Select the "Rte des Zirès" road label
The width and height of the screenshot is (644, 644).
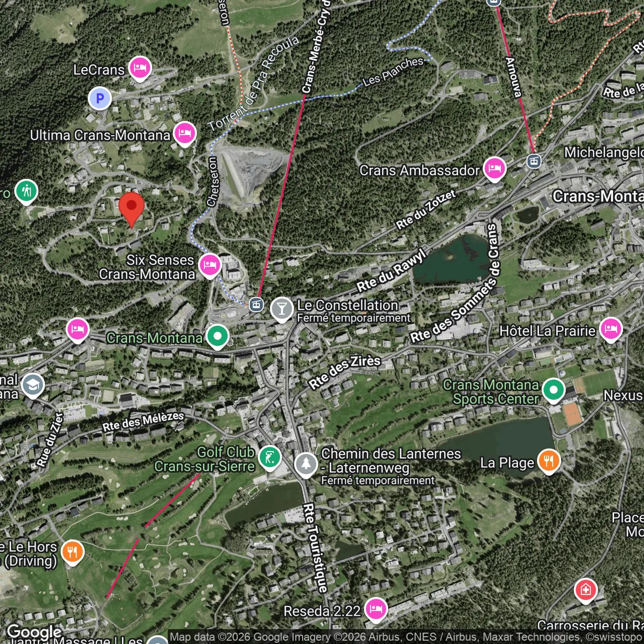point(344,372)
